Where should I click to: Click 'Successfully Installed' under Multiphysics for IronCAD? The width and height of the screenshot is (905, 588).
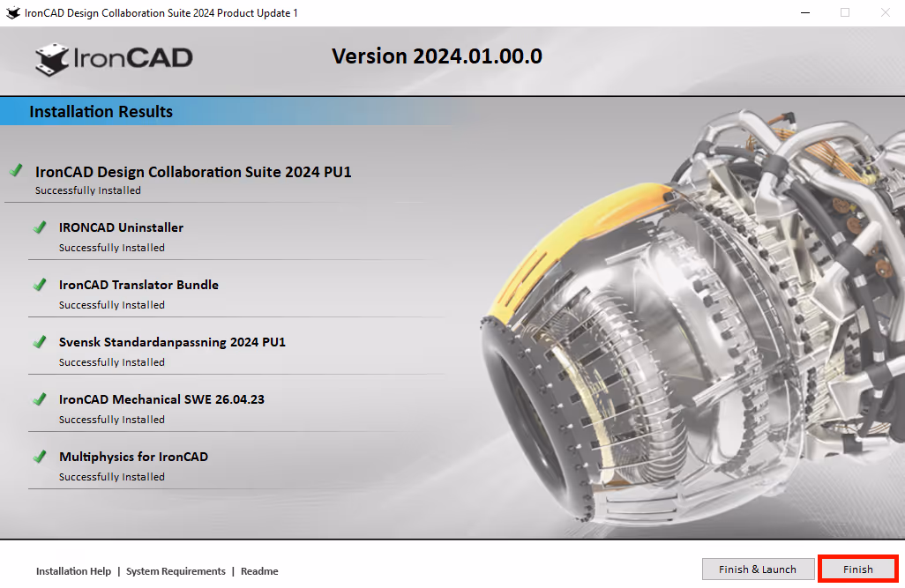[x=111, y=477]
